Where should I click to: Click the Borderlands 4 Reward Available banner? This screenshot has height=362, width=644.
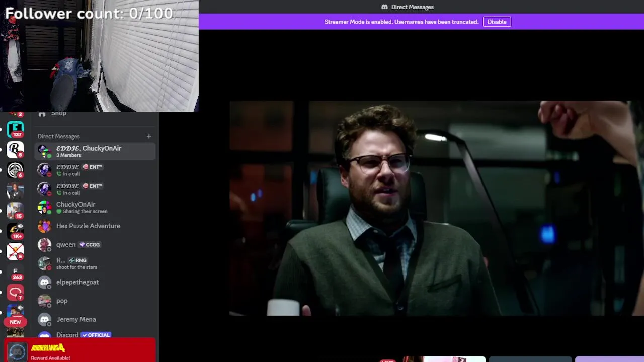[x=80, y=350]
